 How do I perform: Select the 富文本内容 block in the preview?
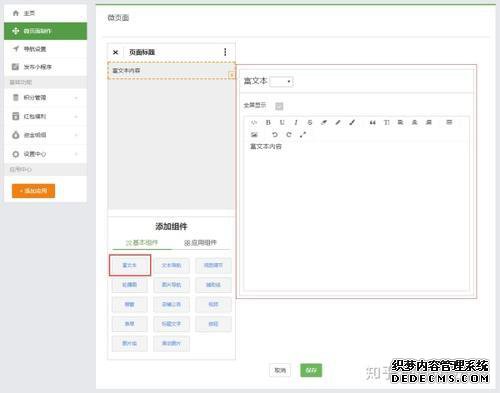(171, 70)
